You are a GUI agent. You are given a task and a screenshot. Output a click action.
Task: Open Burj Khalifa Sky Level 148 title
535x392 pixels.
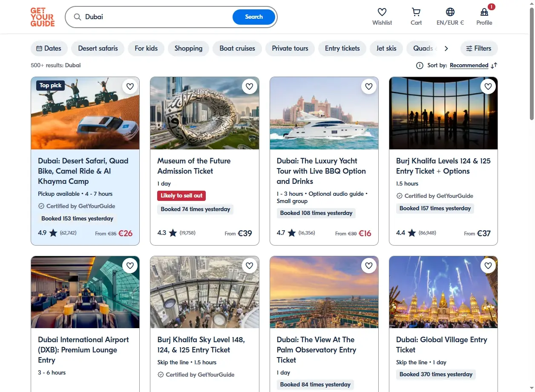pos(201,345)
